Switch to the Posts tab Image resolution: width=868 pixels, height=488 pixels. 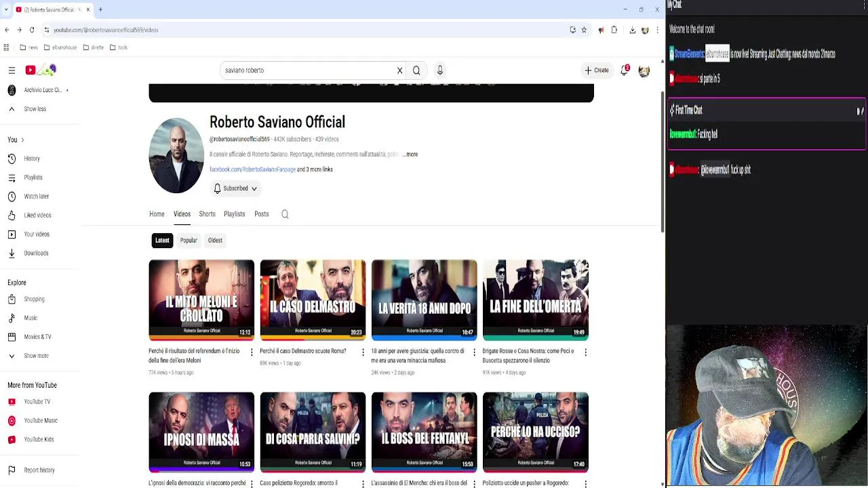pyautogui.click(x=261, y=214)
